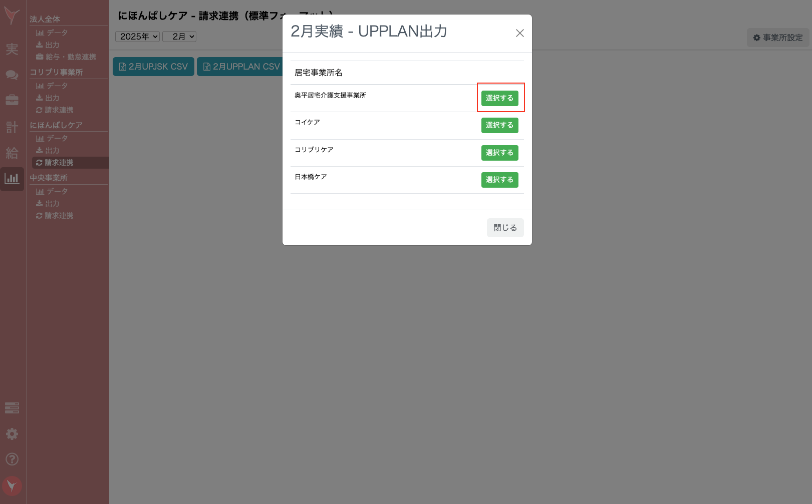812x504 pixels.
Task: Open the settings gear icon near the bottom
Action: point(12,433)
